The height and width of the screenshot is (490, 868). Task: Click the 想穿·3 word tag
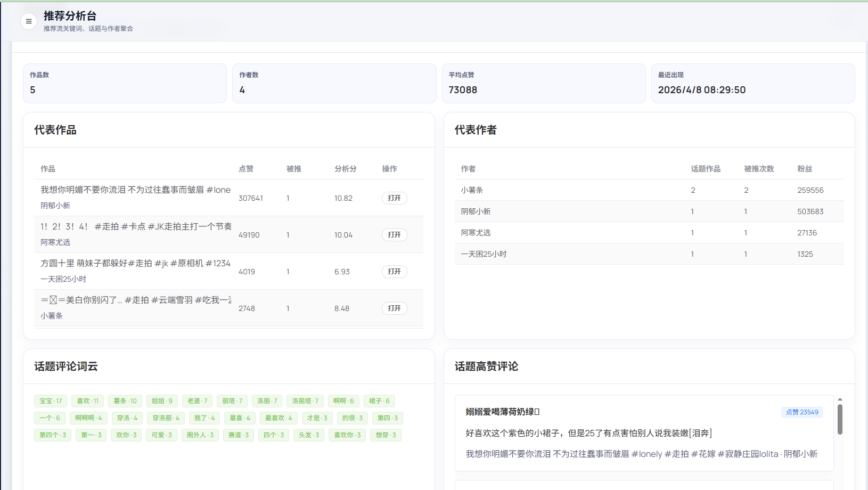pyautogui.click(x=386, y=435)
